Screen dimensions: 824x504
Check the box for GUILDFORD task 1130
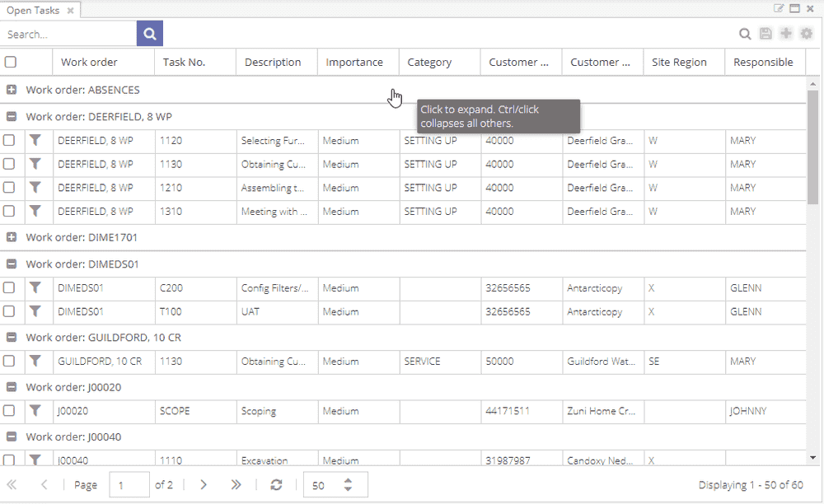pos(9,362)
